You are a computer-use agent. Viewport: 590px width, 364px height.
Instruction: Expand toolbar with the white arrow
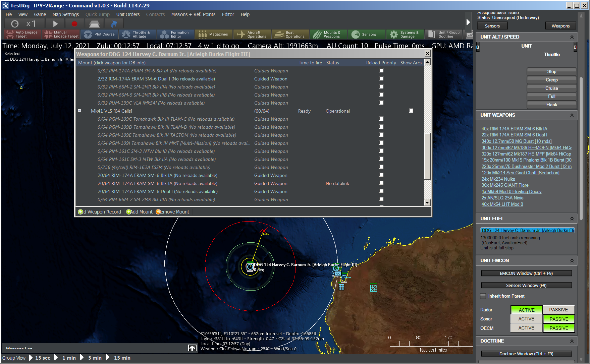tap(468, 22)
